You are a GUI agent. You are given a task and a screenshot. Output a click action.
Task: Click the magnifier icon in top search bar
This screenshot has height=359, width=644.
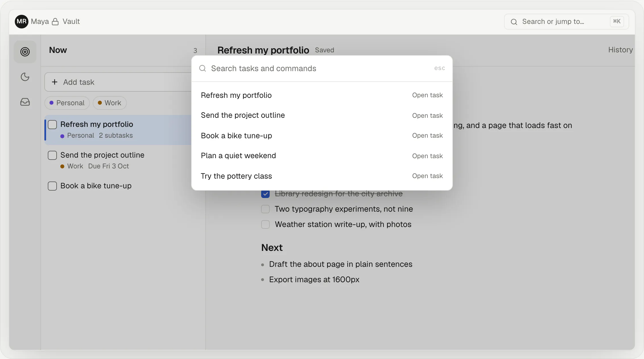[x=514, y=22]
